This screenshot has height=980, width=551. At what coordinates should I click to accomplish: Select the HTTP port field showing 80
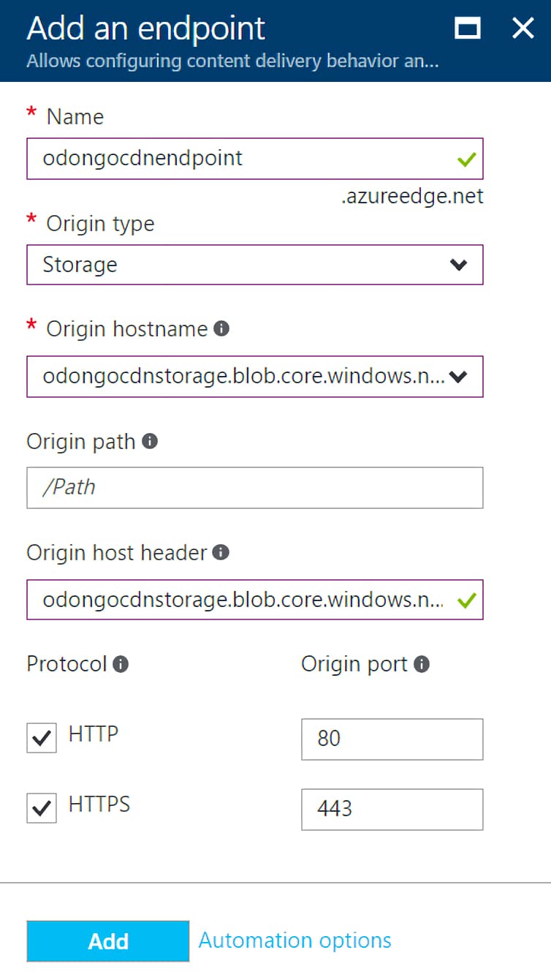(x=392, y=739)
